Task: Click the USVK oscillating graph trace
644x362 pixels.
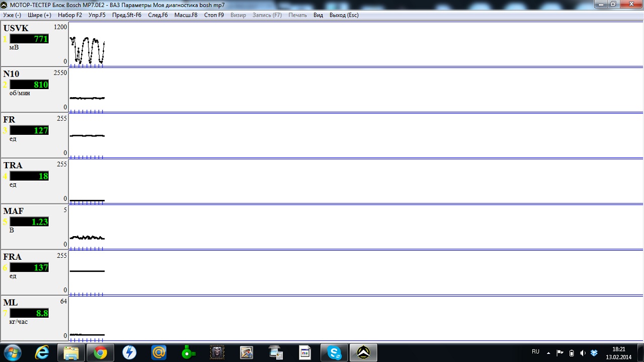Action: (87, 50)
